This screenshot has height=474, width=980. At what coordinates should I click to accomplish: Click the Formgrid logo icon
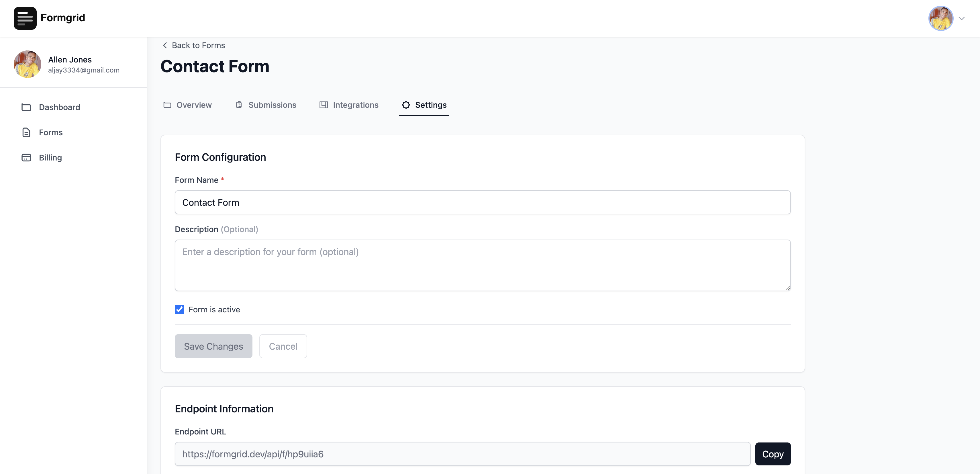25,18
